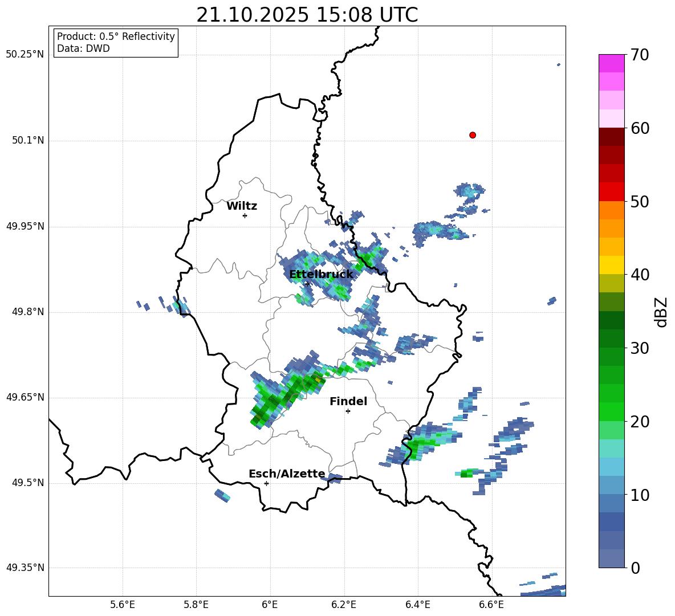Click the 49.8°N latitude label

point(28,312)
